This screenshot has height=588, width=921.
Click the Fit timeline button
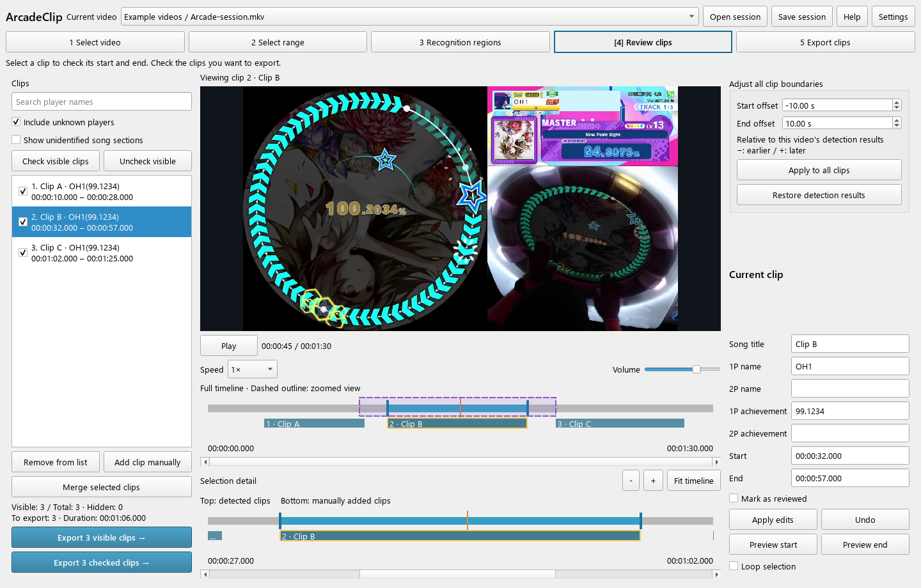coord(694,481)
